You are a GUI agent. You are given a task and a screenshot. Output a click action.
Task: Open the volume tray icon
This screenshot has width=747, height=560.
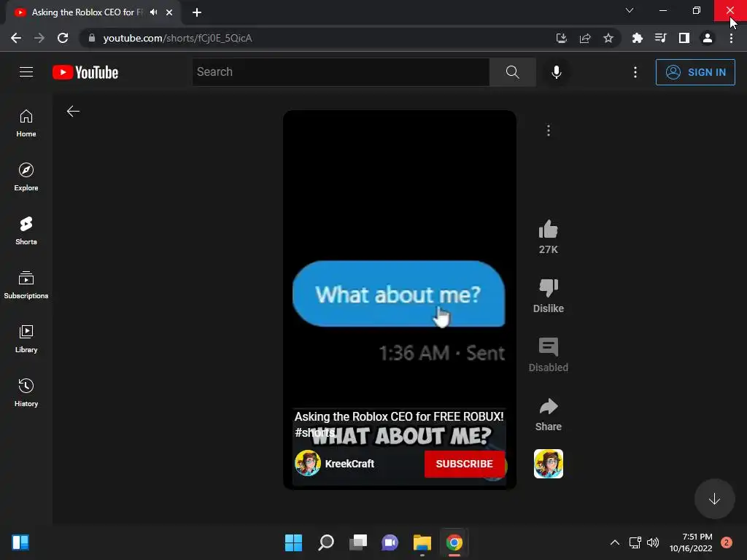[653, 542]
